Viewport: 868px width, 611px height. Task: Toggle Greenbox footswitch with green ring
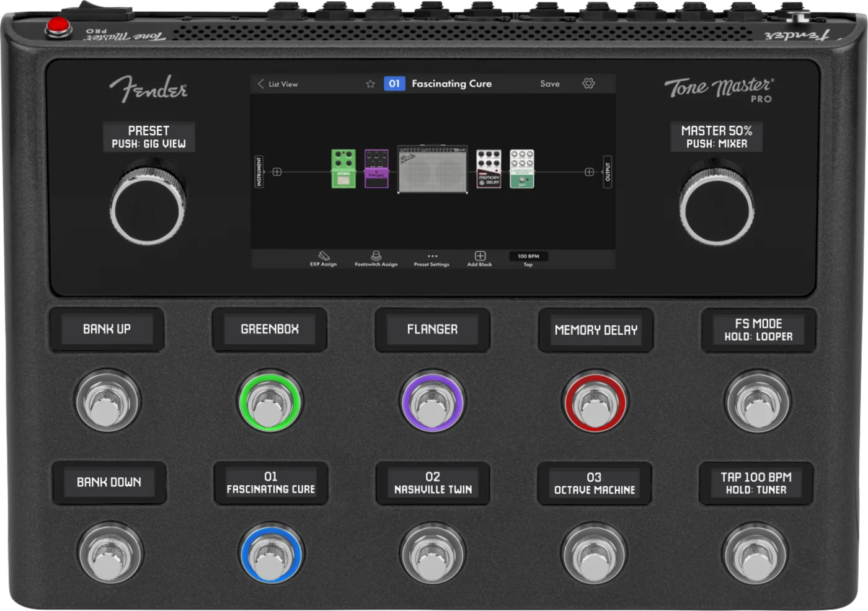click(270, 402)
